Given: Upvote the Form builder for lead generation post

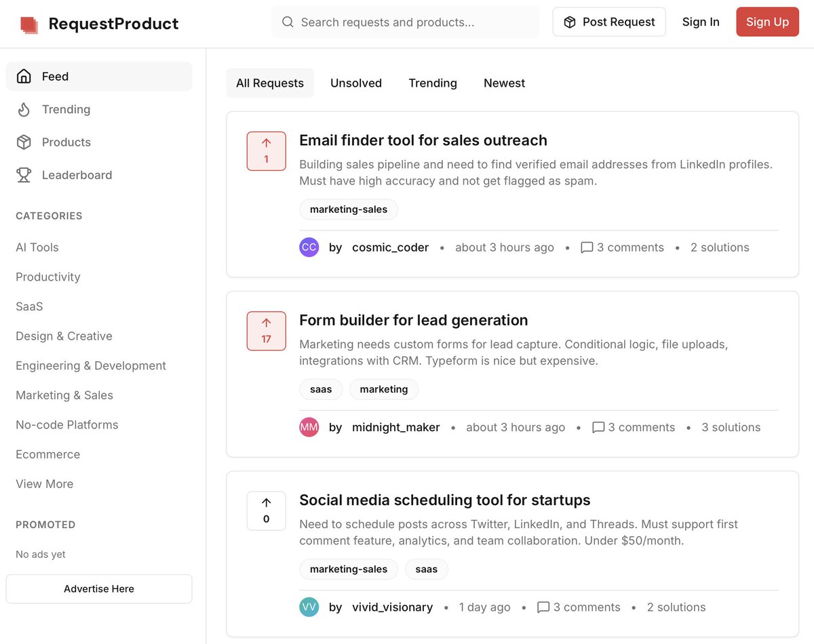Looking at the screenshot, I should click(266, 331).
